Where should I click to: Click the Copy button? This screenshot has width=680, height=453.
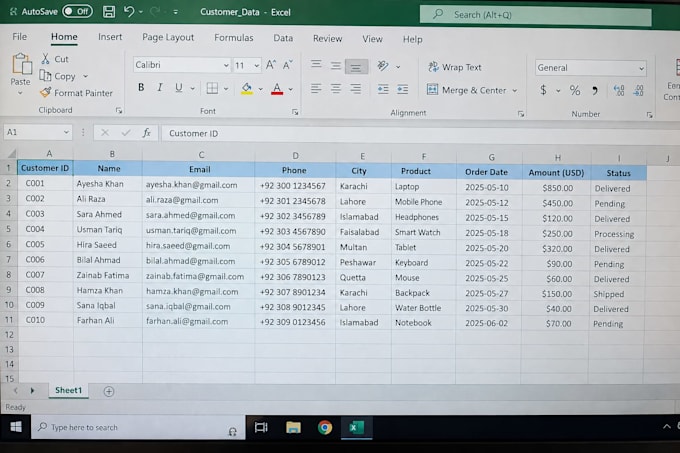click(58, 76)
